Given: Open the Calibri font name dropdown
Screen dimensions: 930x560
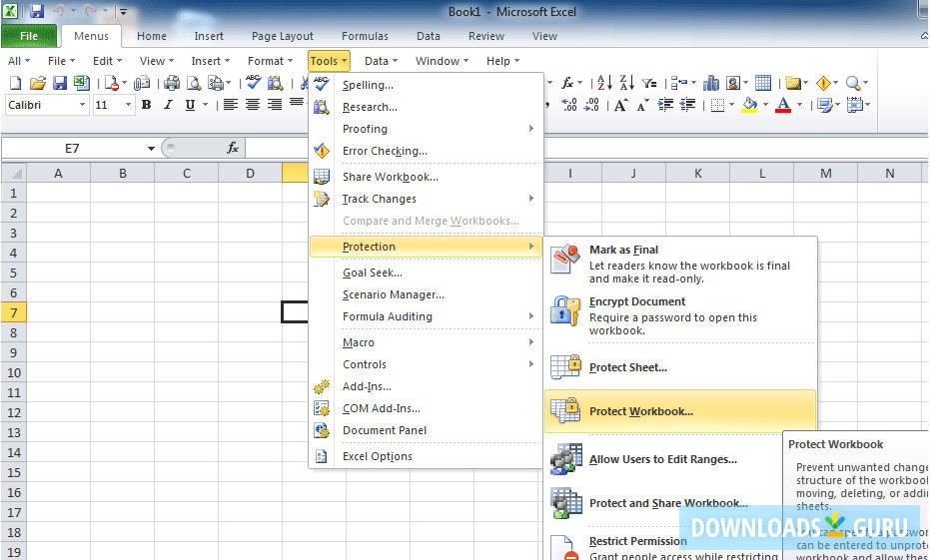Looking at the screenshot, I should point(82,105).
